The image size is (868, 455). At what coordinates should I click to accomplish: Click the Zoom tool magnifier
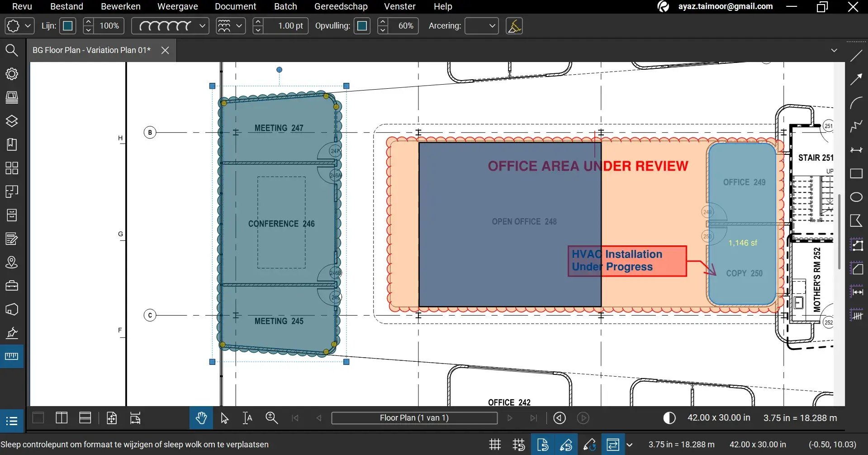(271, 418)
